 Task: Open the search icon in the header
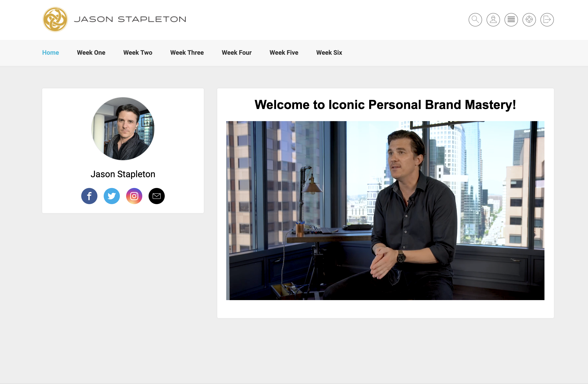click(x=475, y=20)
